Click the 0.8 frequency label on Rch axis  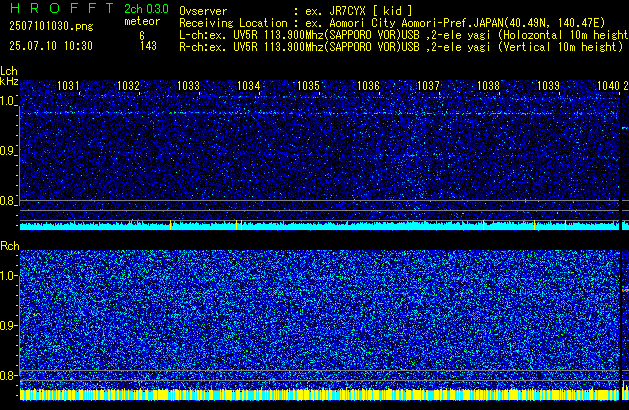(8, 375)
